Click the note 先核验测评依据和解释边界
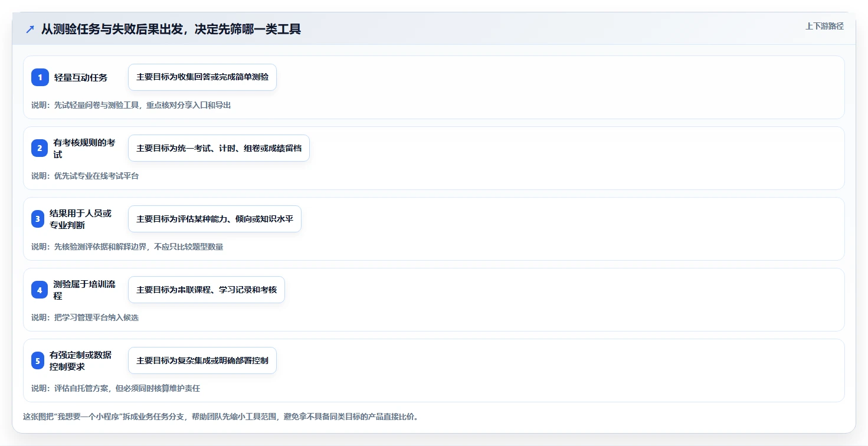 (x=127, y=247)
